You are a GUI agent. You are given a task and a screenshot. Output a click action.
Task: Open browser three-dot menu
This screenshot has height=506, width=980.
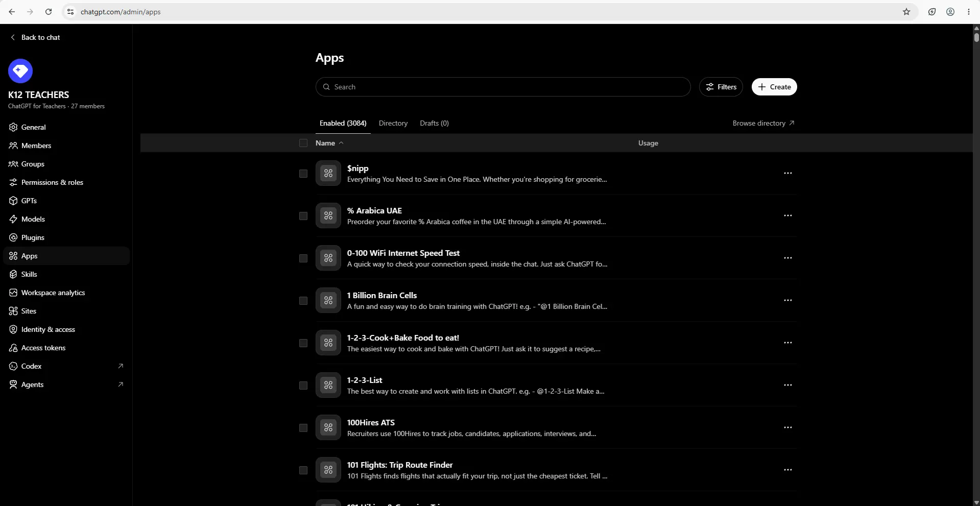click(969, 12)
